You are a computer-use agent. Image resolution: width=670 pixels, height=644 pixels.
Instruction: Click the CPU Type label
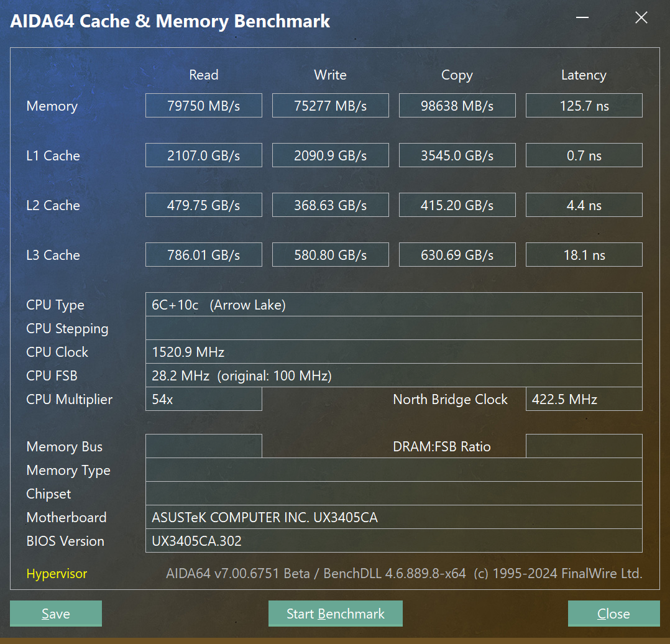click(x=55, y=305)
